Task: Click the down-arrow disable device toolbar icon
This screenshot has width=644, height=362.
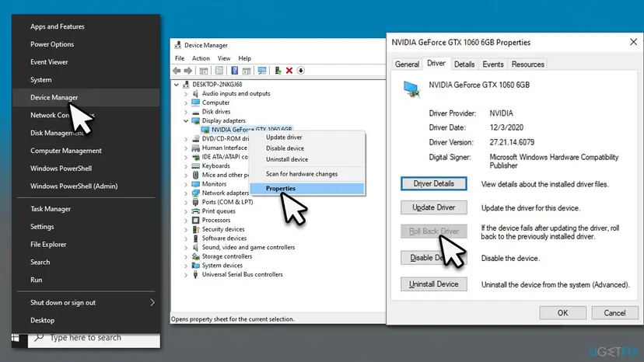Action: coord(301,71)
